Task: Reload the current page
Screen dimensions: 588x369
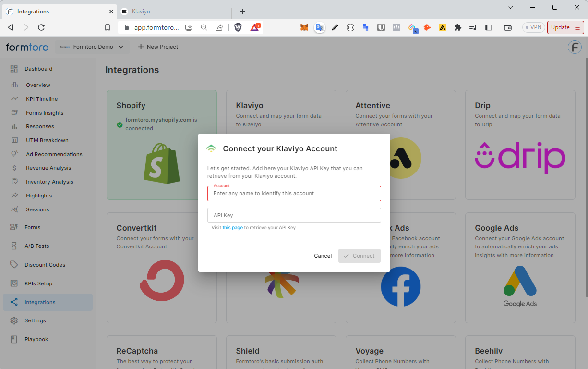Action: pos(41,27)
